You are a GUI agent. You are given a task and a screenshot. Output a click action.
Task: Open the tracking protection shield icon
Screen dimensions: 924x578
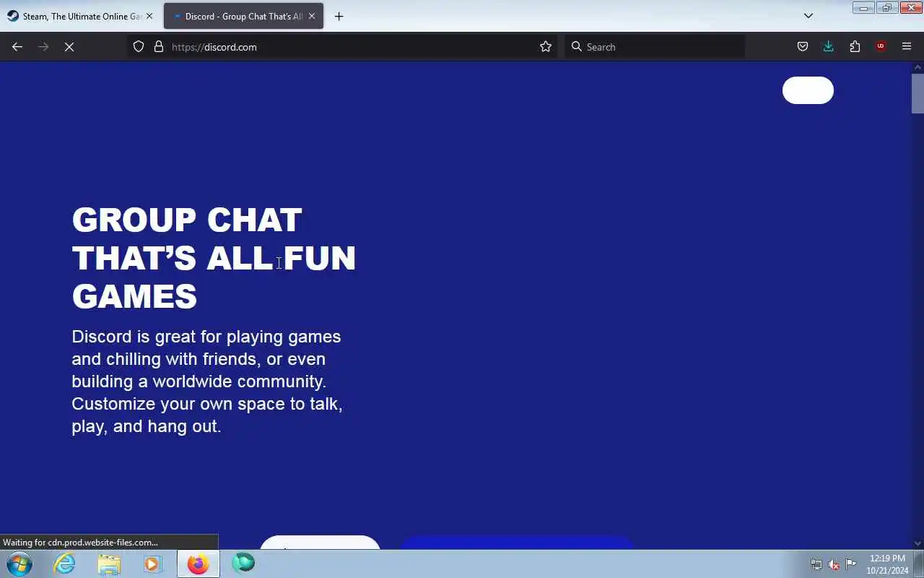click(x=140, y=47)
